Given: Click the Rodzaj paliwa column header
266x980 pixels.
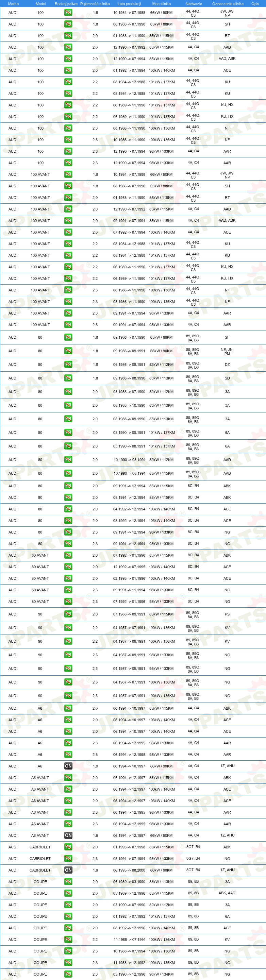Looking at the screenshot, I should 66,4.
